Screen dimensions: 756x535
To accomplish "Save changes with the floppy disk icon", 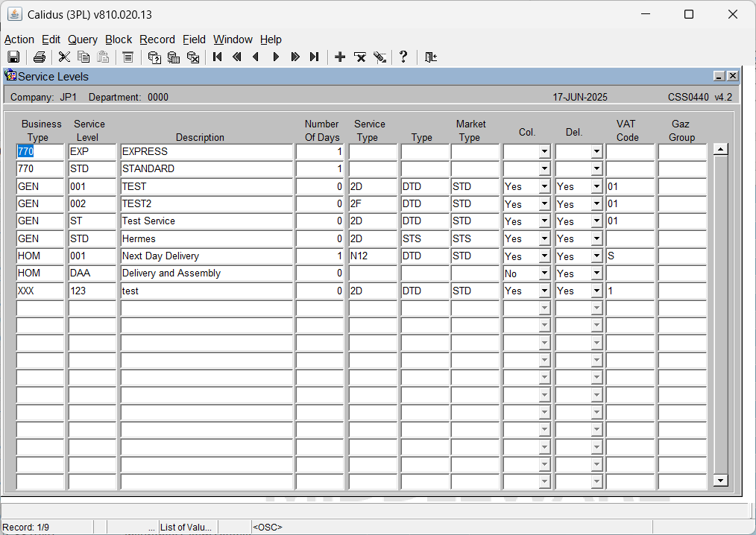I will coord(13,57).
